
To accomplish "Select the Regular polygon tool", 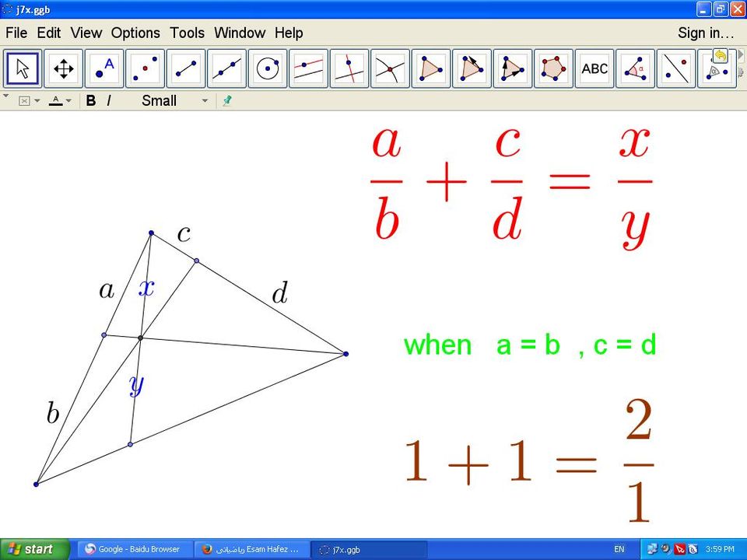I will click(x=553, y=68).
